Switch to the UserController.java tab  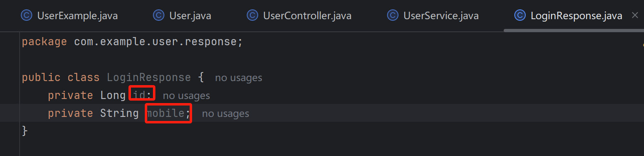299,15
